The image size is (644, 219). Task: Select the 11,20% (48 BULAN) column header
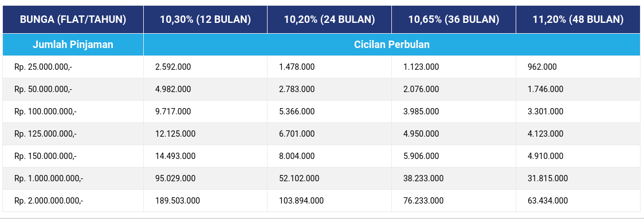[x=578, y=19]
